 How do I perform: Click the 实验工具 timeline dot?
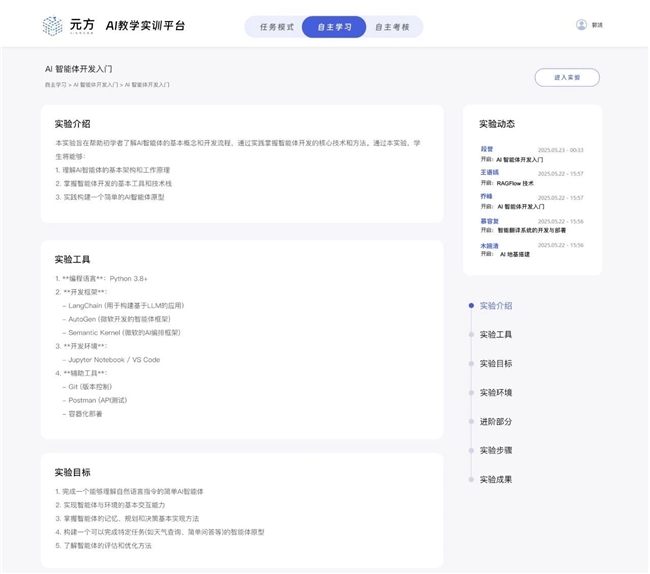coord(471,335)
